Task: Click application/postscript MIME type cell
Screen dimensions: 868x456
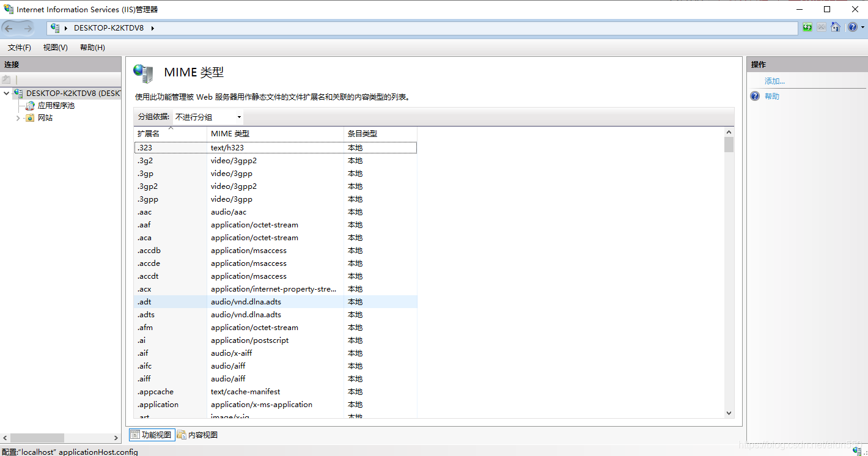Action: click(250, 340)
